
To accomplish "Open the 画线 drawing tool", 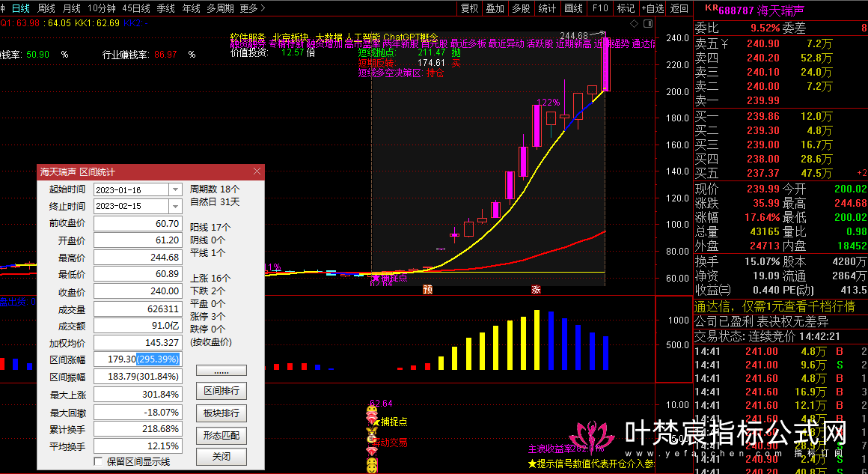I will pos(573,7).
